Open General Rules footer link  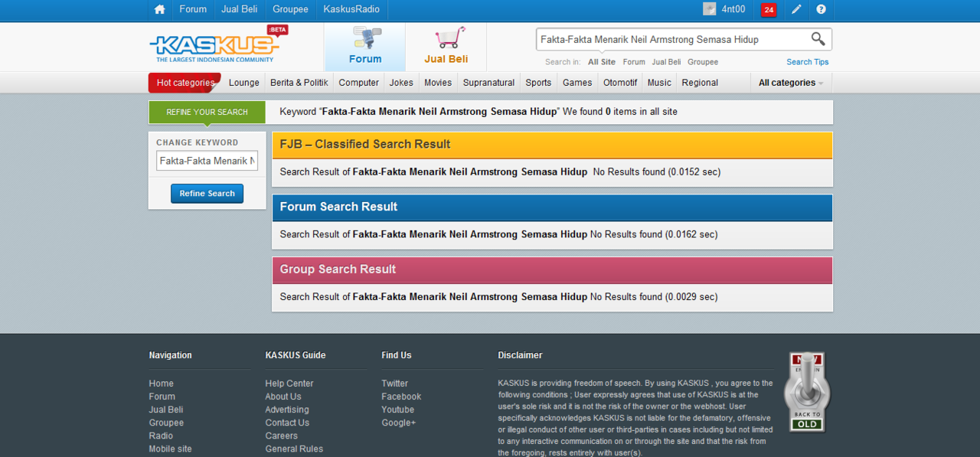click(x=294, y=449)
